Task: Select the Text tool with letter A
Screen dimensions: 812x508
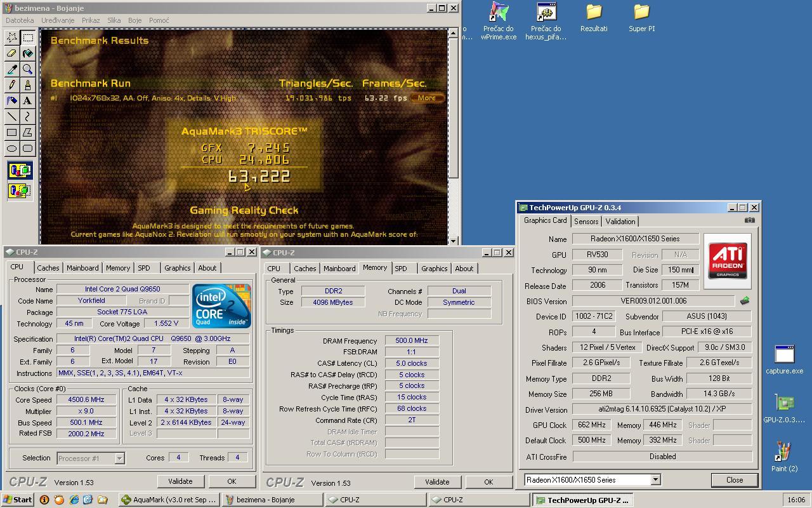Action: pos(28,101)
